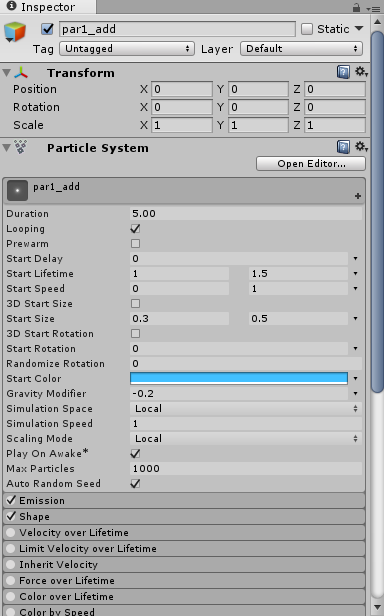Image resolution: width=384 pixels, height=616 pixels.
Task: Open Particle System help reference icon
Action: (x=343, y=147)
